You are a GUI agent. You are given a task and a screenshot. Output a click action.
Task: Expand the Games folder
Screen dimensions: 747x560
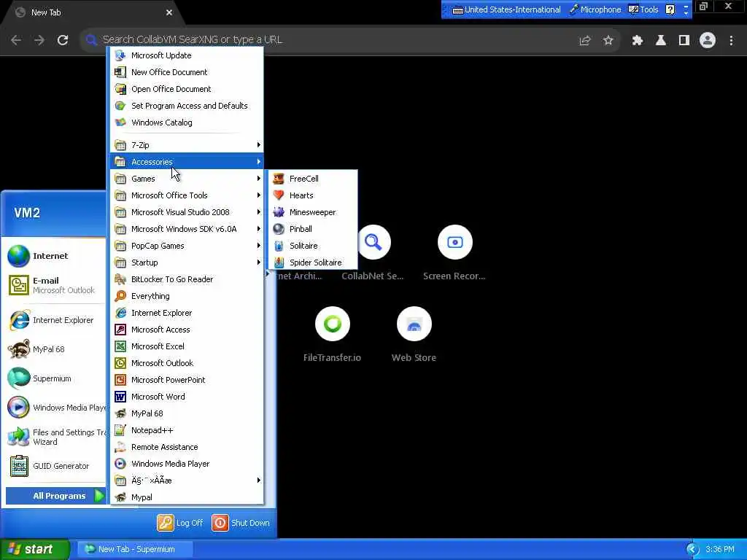tap(187, 179)
